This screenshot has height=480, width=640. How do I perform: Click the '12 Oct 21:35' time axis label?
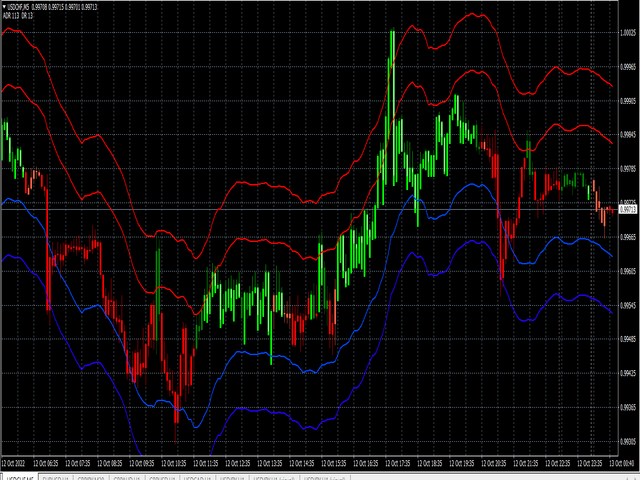[x=525, y=463]
